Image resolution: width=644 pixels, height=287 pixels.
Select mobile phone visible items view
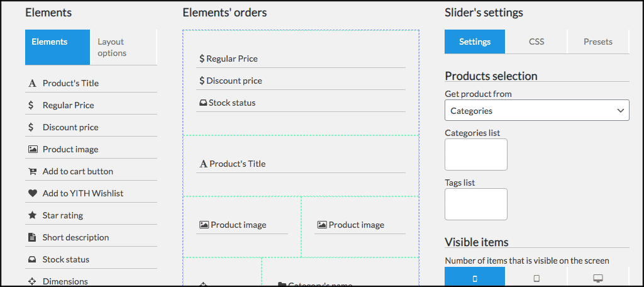click(x=475, y=277)
